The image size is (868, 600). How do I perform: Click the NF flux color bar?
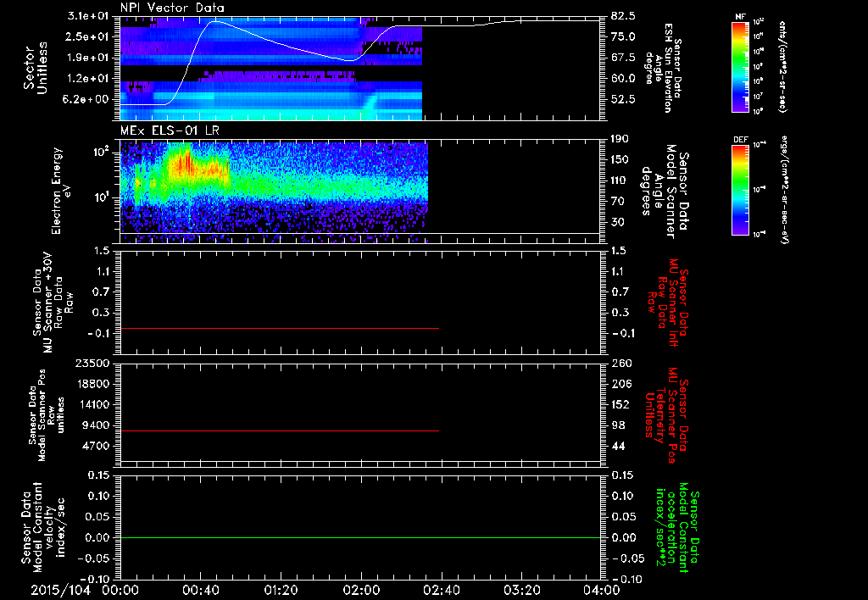point(740,67)
